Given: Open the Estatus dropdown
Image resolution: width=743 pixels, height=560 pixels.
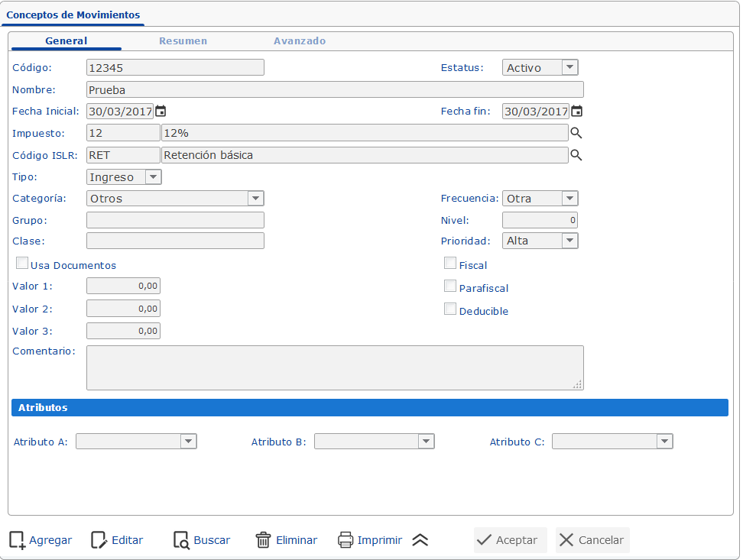Looking at the screenshot, I should (x=569, y=67).
